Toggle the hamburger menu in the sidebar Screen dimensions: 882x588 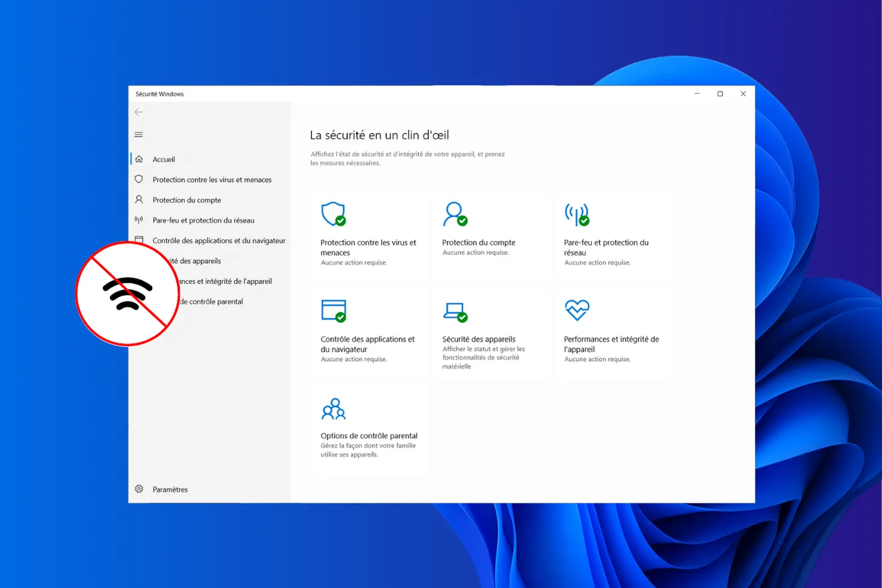[138, 134]
